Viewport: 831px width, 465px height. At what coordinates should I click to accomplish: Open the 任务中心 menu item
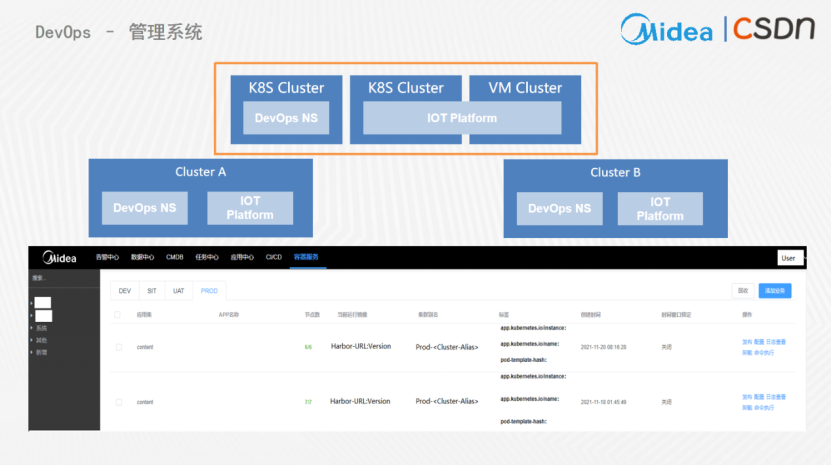point(207,257)
